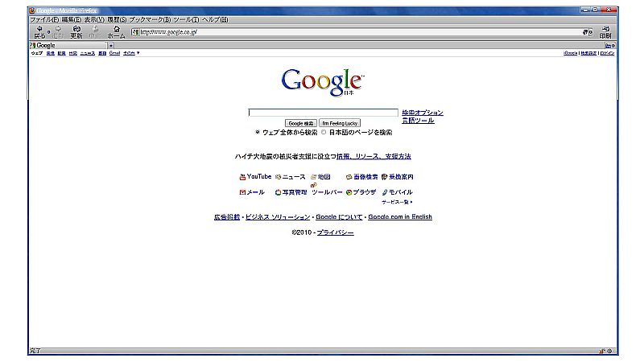
Task: Click the I'm Feeling Lucky button
Action: [340, 123]
